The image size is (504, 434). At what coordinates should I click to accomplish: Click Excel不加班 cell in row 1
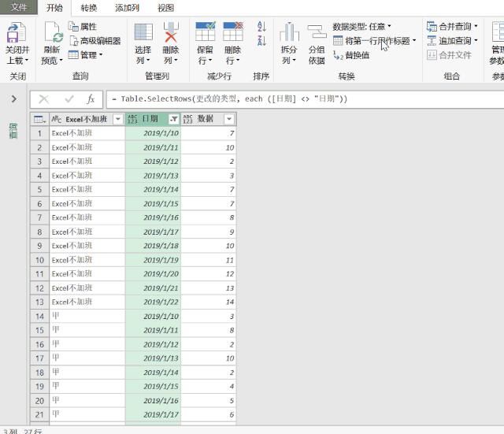[x=87, y=133]
